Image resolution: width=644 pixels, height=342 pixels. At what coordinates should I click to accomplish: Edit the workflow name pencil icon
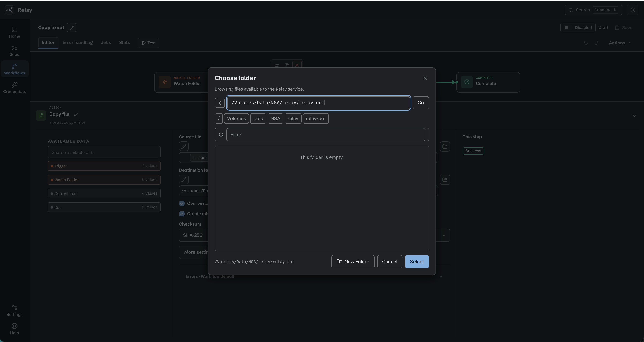(72, 27)
